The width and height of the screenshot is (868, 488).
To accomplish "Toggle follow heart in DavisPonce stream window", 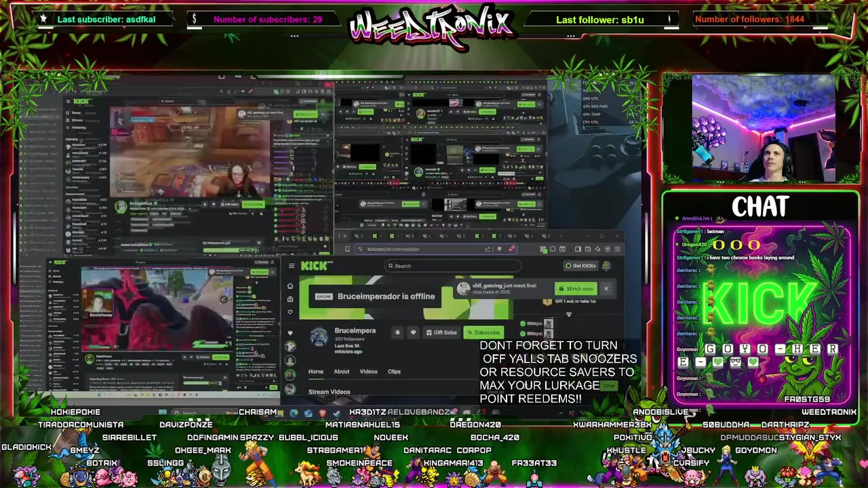I will (191, 357).
